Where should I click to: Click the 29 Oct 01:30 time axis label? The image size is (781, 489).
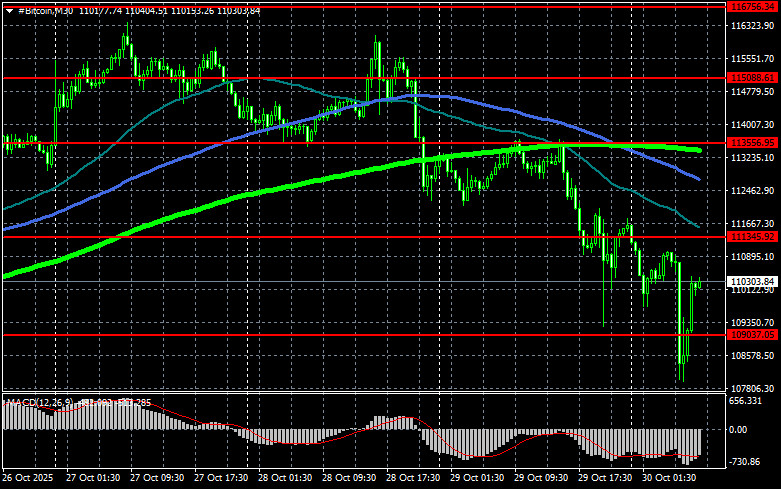[x=477, y=478]
